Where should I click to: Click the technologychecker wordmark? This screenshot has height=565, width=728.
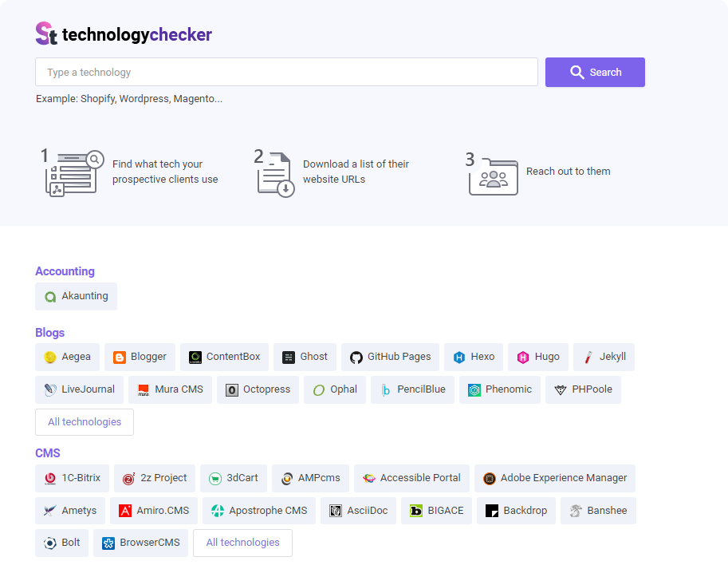click(x=137, y=34)
